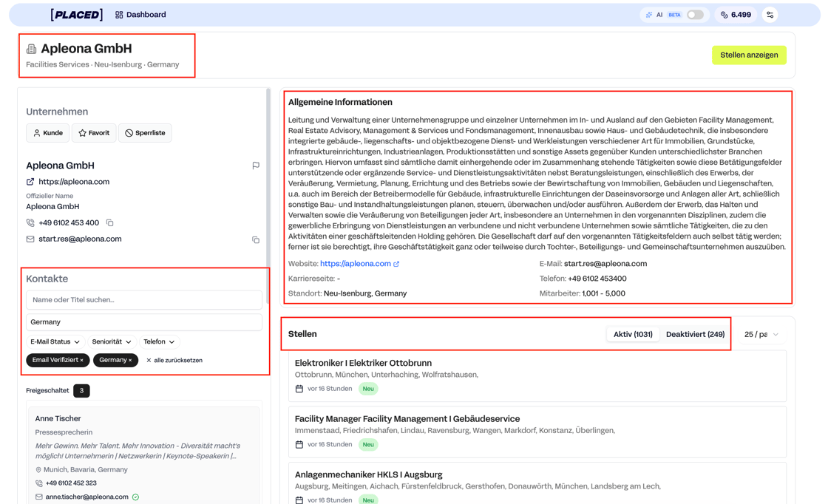Open the Dashboard menu item
Image resolution: width=828 pixels, height=504 pixels.
(140, 15)
